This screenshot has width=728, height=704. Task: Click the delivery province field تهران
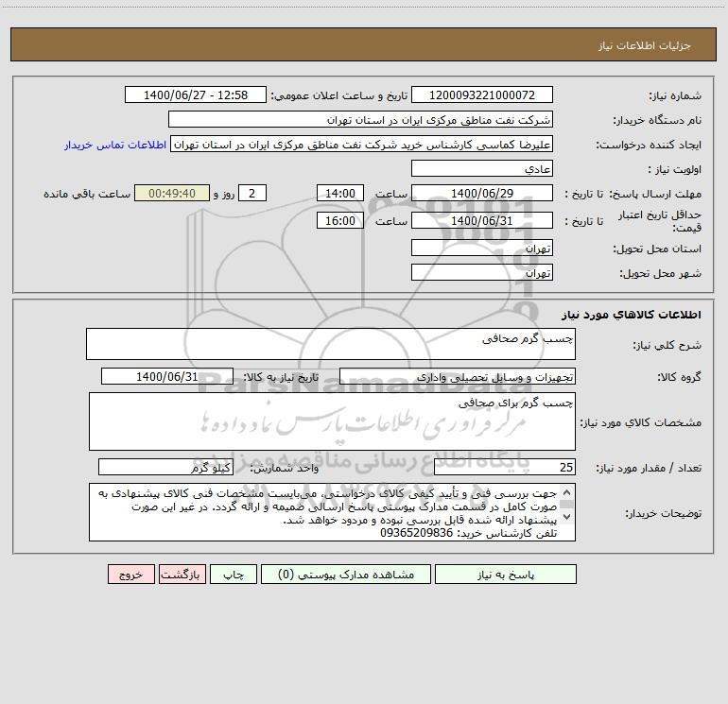482,248
